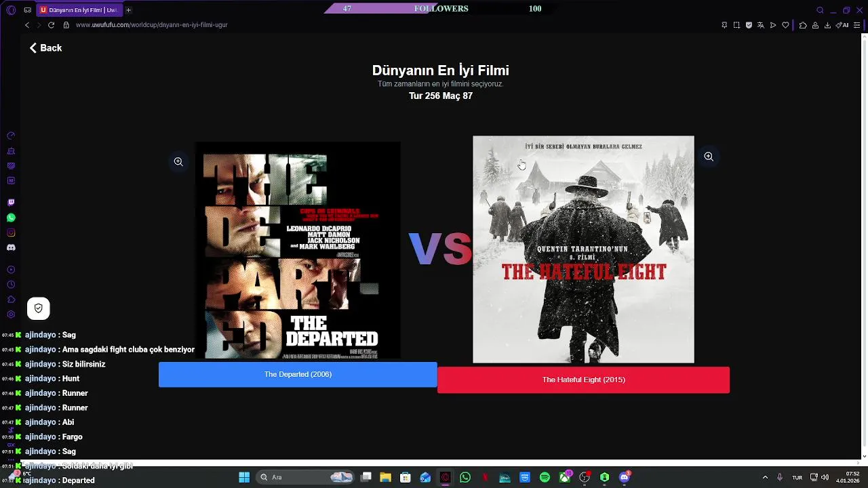Click the Opera GX logo menu
The height and width of the screenshot is (488, 868).
click(11, 10)
